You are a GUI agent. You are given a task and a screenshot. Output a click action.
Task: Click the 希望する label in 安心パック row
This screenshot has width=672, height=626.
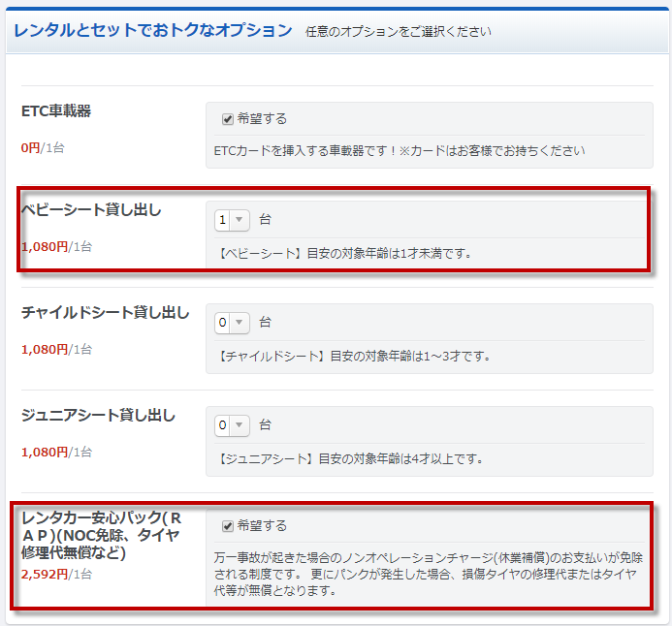tap(262, 525)
